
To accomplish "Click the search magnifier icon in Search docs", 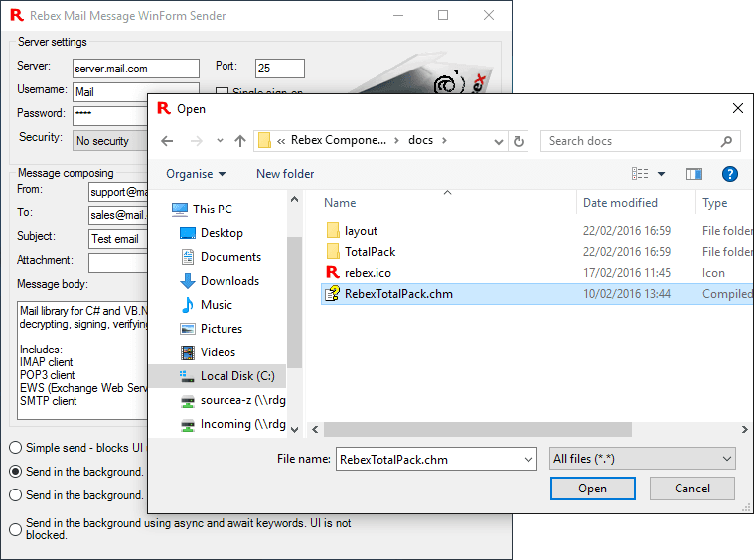I will [x=726, y=141].
